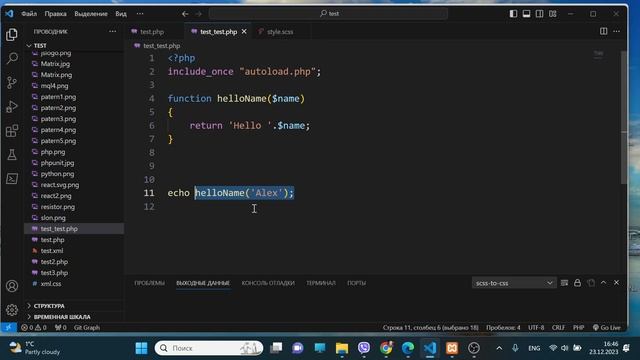Open the Выделение menu

pos(91,14)
